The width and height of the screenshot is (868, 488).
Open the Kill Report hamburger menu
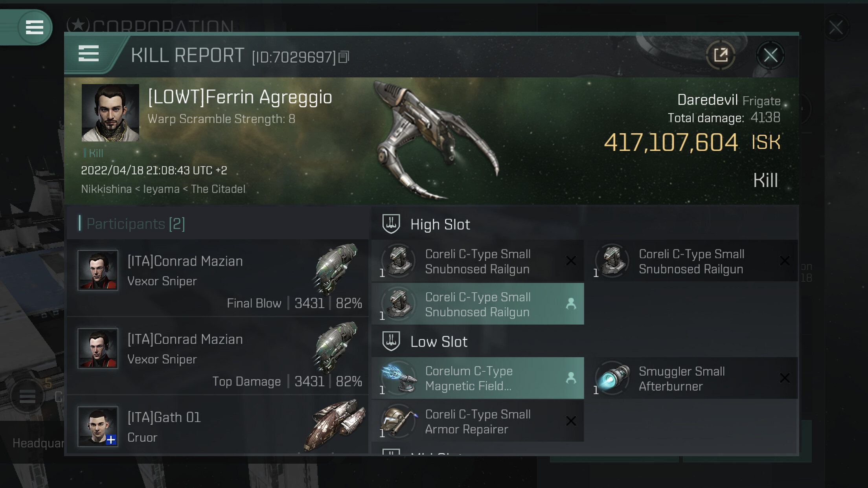coord(88,53)
